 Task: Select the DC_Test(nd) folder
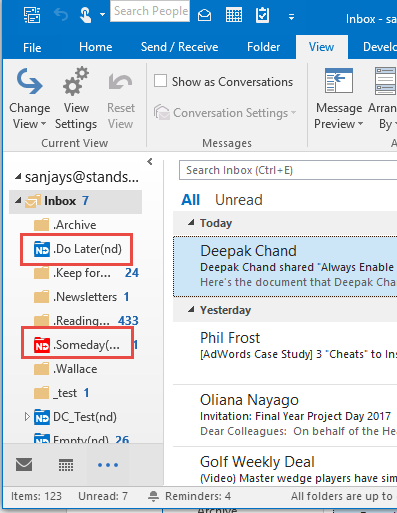pyautogui.click(x=85, y=417)
